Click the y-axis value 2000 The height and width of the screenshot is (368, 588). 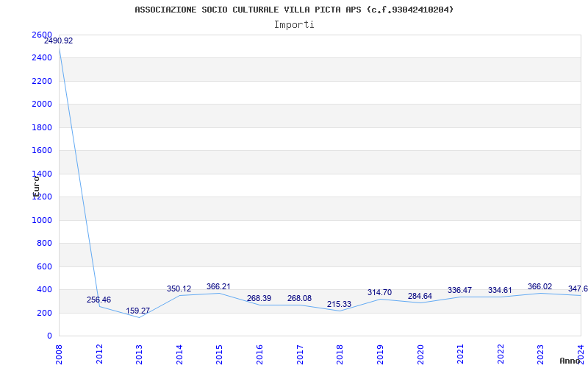click(x=42, y=104)
